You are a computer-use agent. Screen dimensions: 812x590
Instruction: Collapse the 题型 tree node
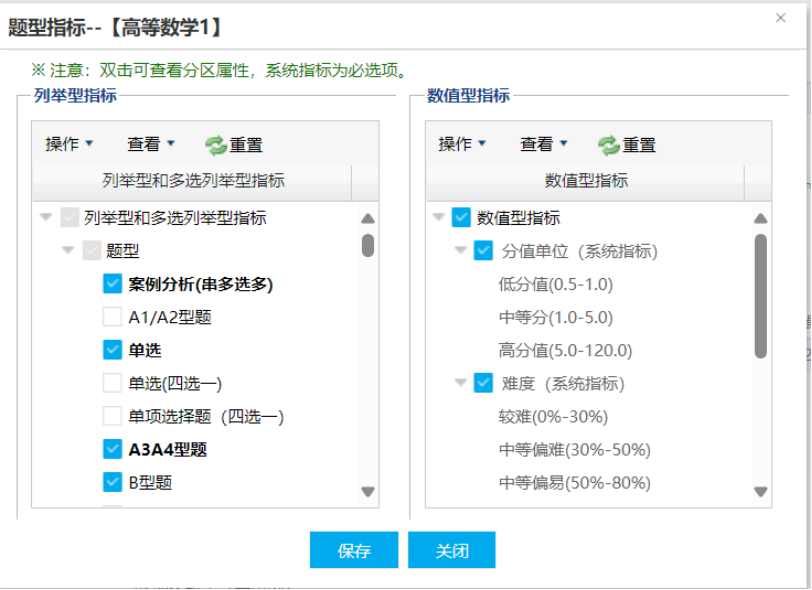coord(68,251)
